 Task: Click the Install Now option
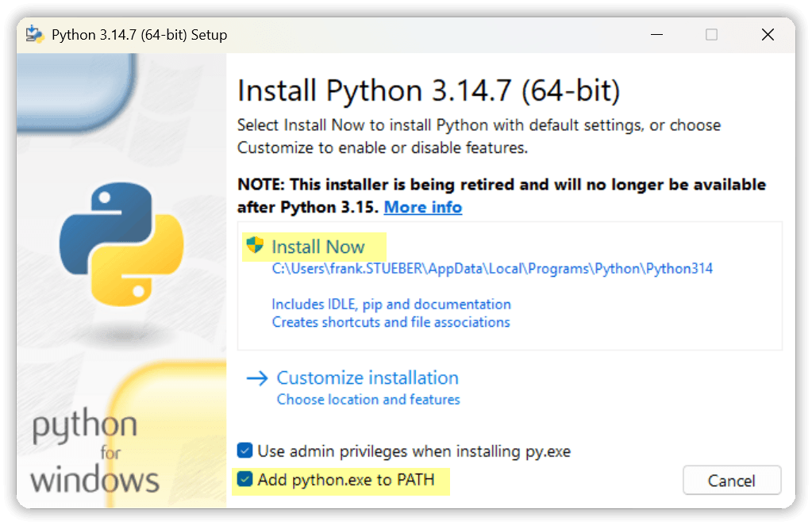[317, 247]
